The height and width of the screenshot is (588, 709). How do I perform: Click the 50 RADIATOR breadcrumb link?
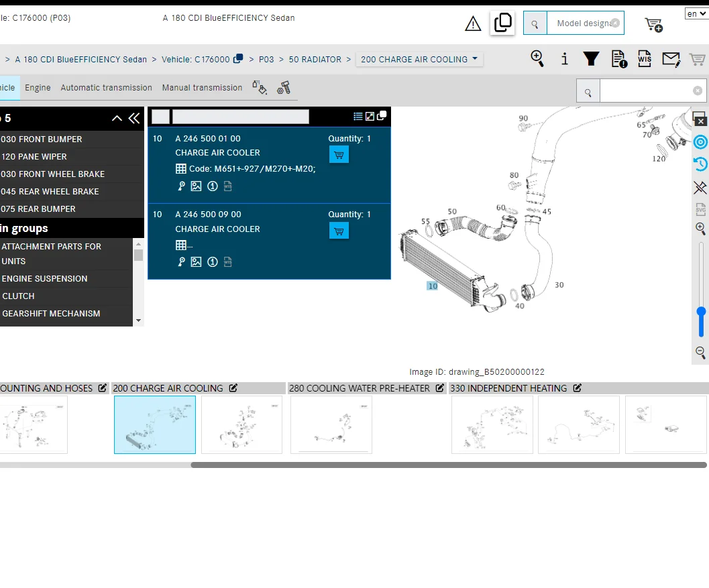(315, 60)
